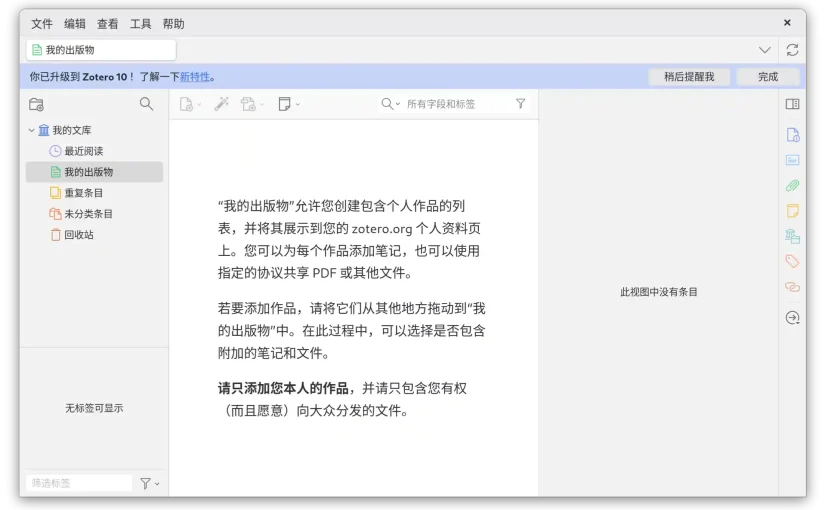Screen dimensions: 825x510
Task: Jump to the Notes section icon
Action: pyautogui.click(x=792, y=211)
